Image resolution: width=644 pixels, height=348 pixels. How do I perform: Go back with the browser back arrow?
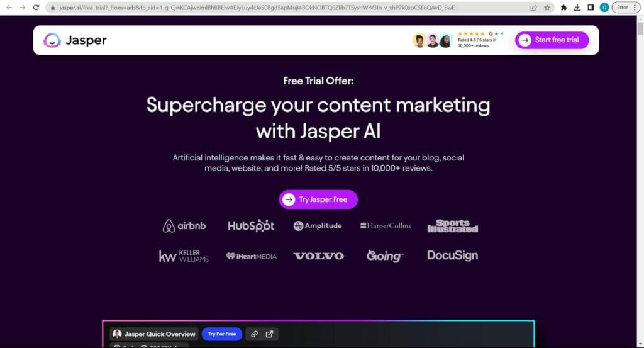(9, 8)
